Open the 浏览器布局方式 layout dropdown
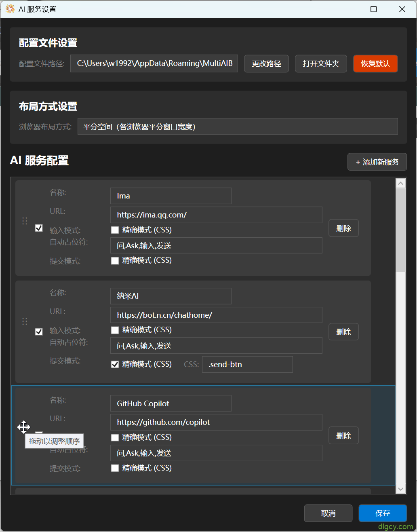The width and height of the screenshot is (417, 532). point(238,126)
